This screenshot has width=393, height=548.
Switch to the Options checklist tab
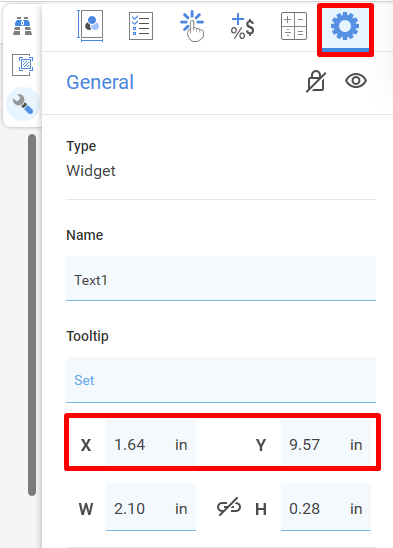pos(141,26)
